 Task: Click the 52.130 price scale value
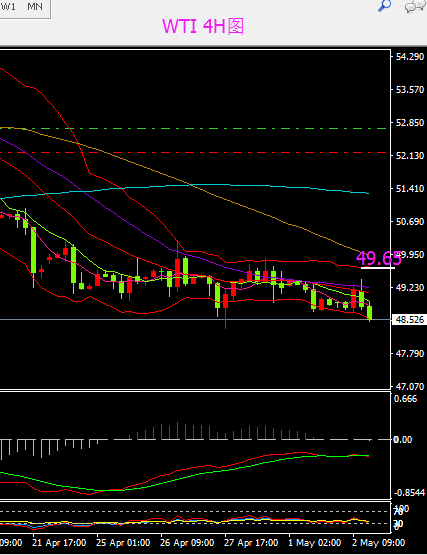click(410, 155)
